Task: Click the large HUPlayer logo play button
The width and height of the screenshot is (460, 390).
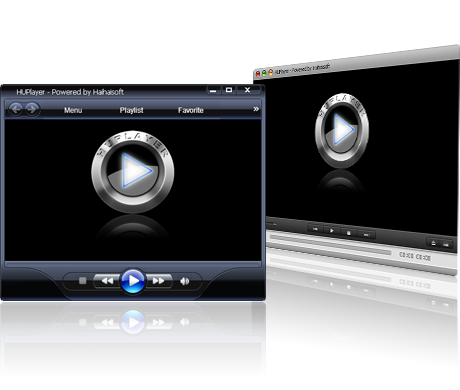Action: [x=133, y=171]
